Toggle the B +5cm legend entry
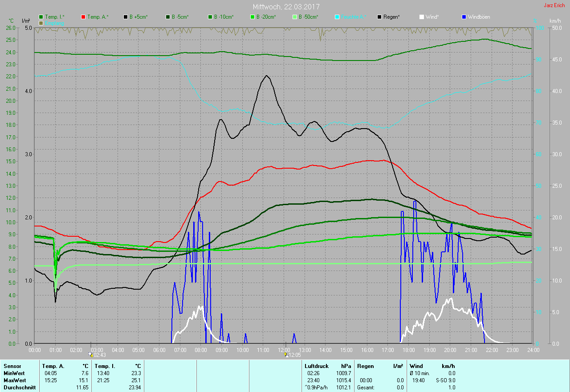The height and width of the screenshot is (392, 570). (138, 17)
